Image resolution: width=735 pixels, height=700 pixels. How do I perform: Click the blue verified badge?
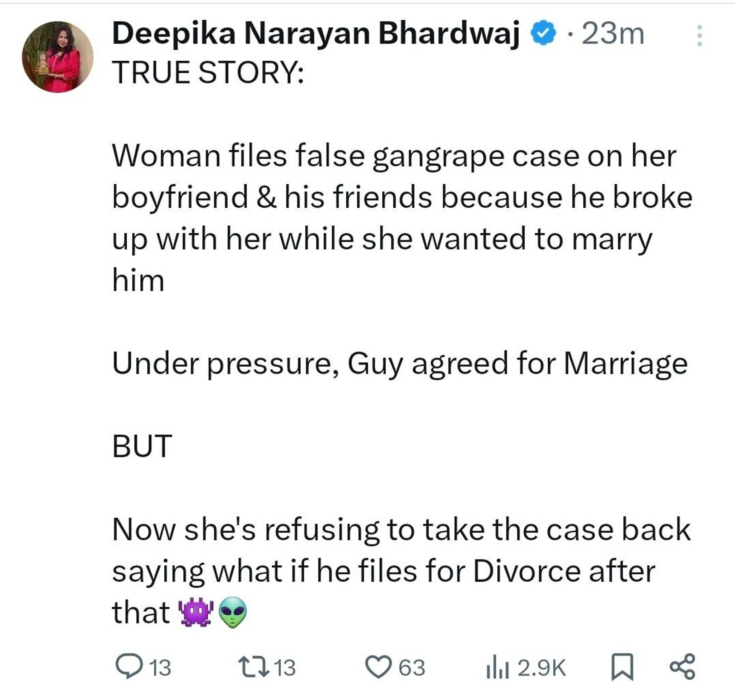tap(543, 34)
